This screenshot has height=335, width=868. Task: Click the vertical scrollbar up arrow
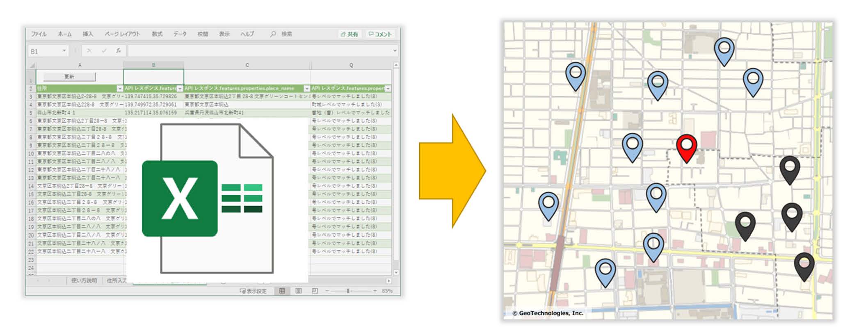coord(396,65)
